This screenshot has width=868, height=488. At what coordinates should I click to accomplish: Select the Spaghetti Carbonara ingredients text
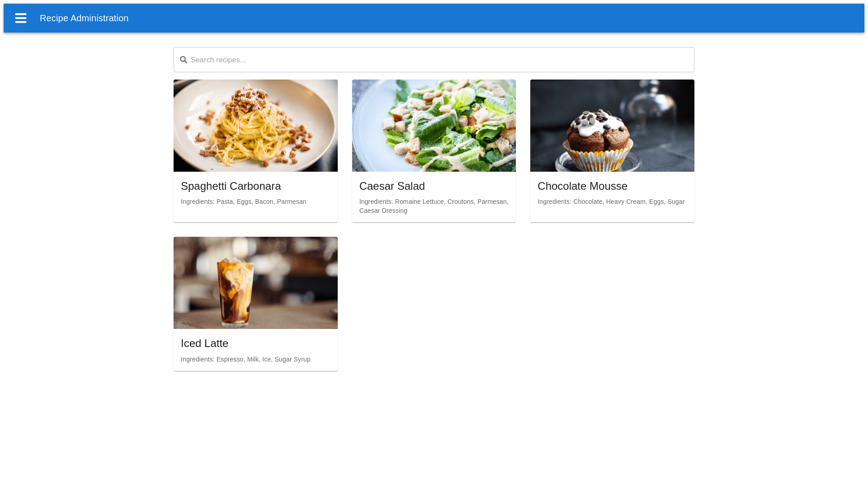pyautogui.click(x=243, y=202)
